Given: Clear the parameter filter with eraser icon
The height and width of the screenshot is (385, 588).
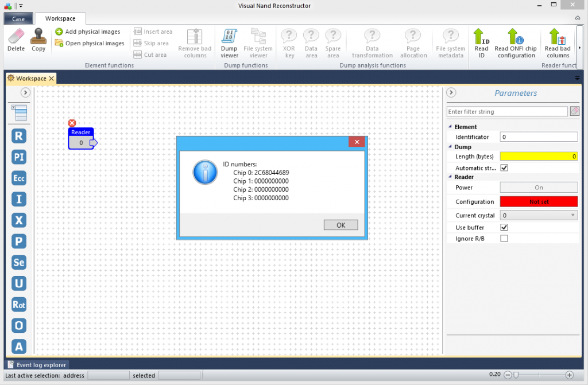Looking at the screenshot, I should point(574,111).
